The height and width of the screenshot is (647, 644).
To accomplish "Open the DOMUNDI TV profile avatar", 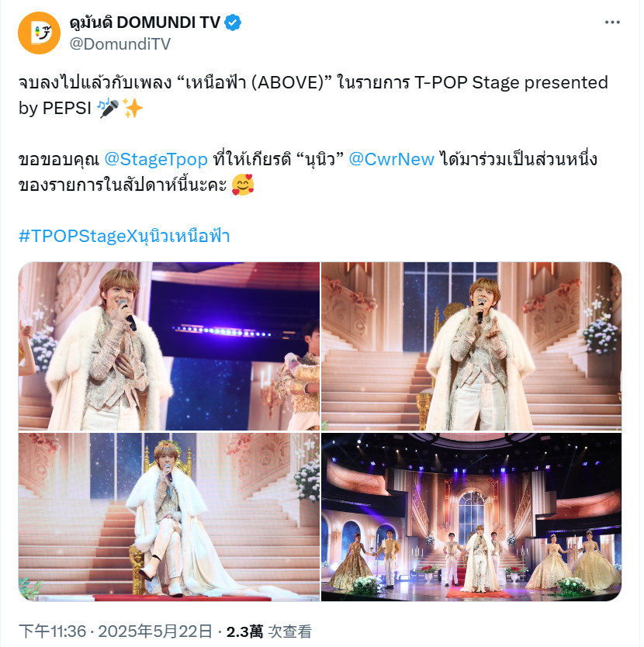I will pyautogui.click(x=40, y=33).
